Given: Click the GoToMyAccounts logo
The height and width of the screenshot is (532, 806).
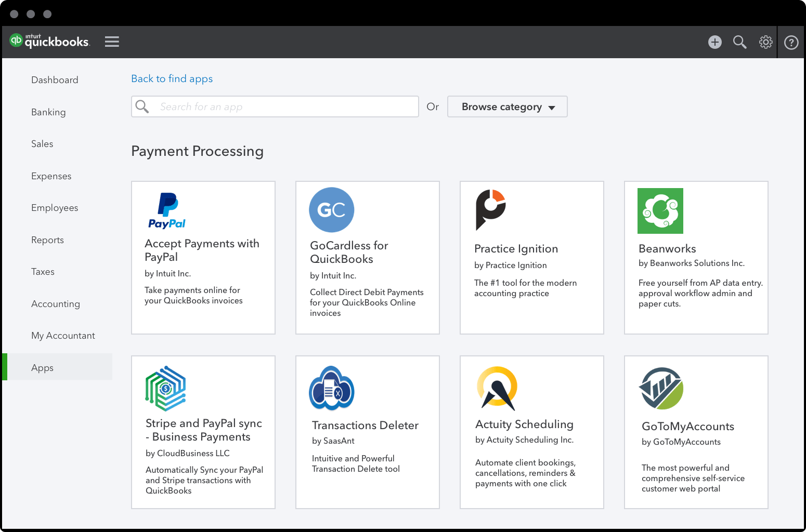Looking at the screenshot, I should [x=661, y=389].
